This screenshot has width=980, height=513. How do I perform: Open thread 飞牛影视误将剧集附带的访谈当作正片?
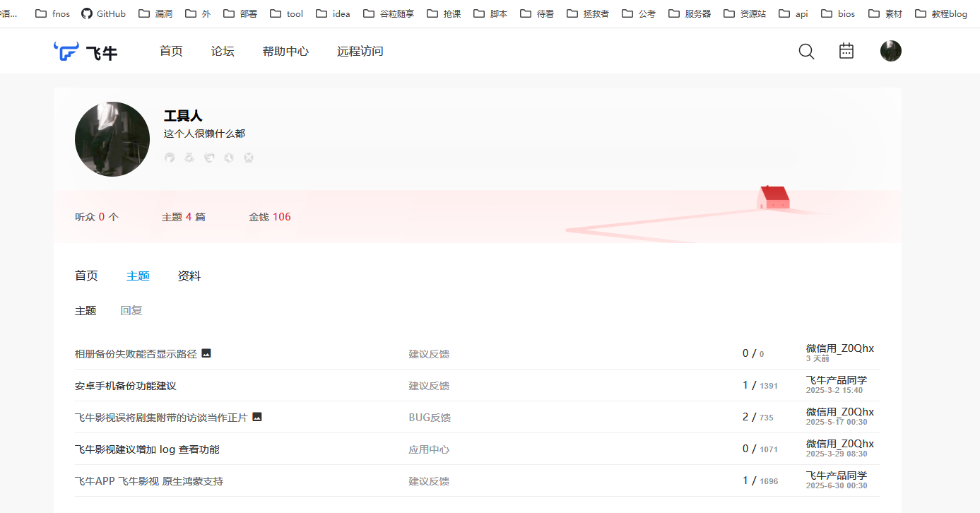pyautogui.click(x=161, y=418)
